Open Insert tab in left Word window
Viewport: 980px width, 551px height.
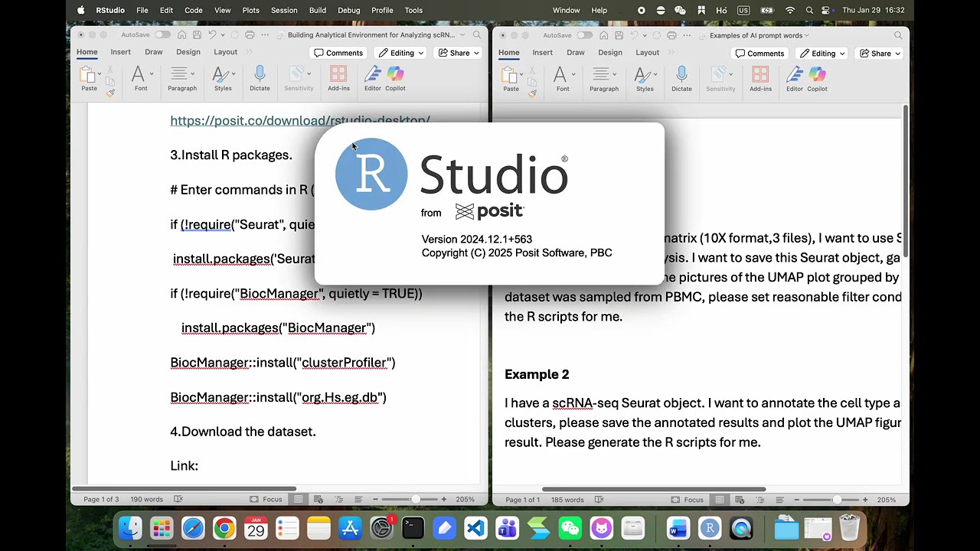click(x=120, y=52)
